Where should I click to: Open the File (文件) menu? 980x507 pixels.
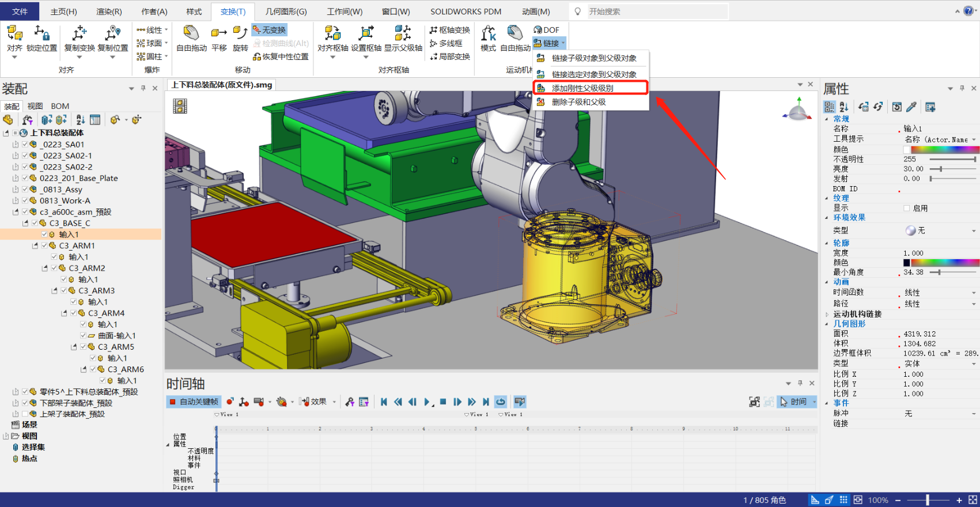pos(20,12)
